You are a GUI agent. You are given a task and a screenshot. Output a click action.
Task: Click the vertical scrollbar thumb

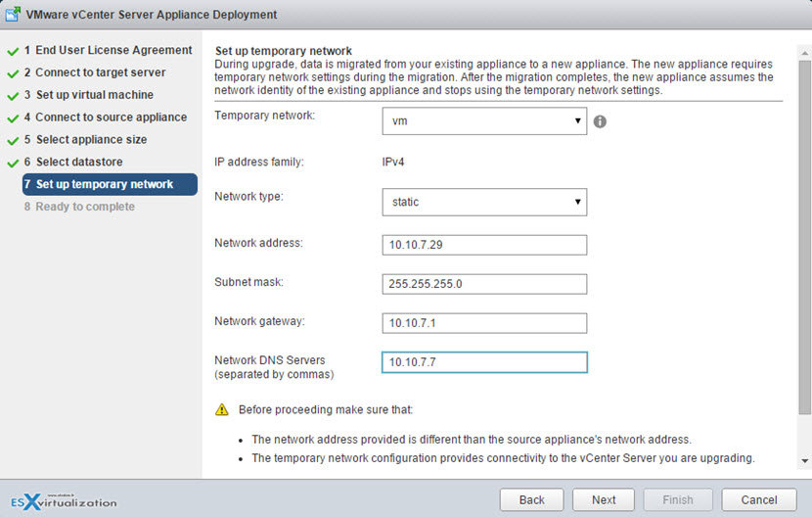[x=804, y=238]
